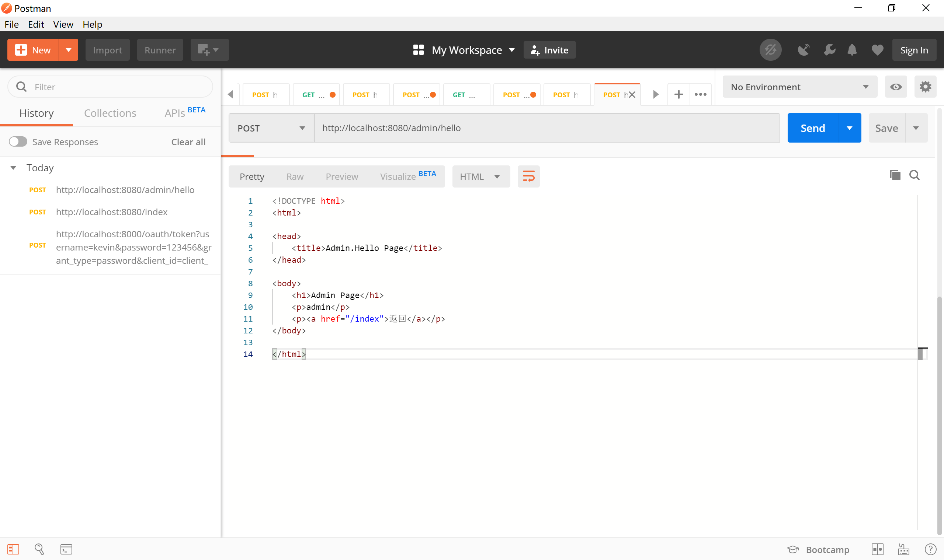944x560 pixels.
Task: Open the View menu
Action: [63, 24]
